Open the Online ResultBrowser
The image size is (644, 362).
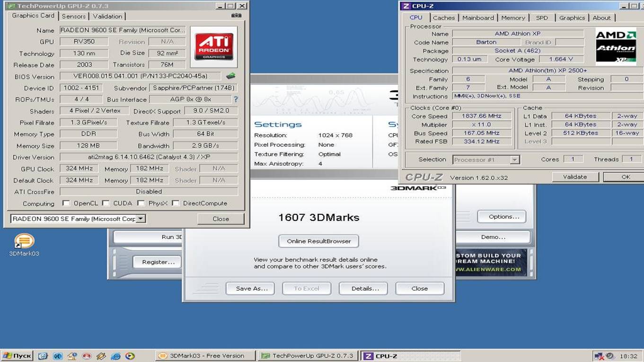click(319, 241)
